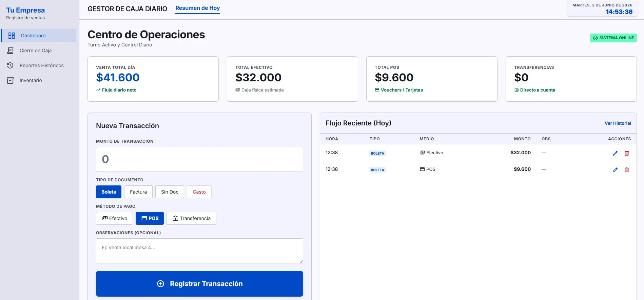Viewport: 644px width, 300px height.
Task: Choose Efectivo payment method
Action: [x=114, y=218]
